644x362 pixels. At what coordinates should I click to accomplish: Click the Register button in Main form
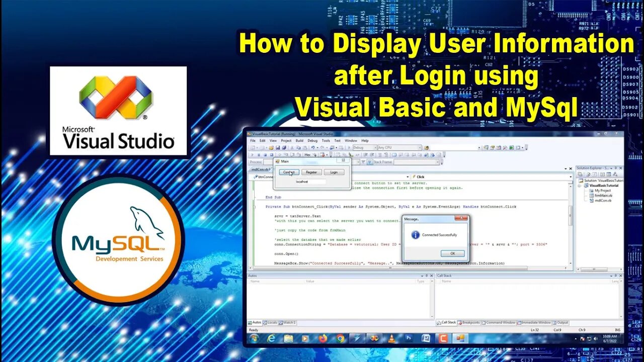tap(311, 172)
